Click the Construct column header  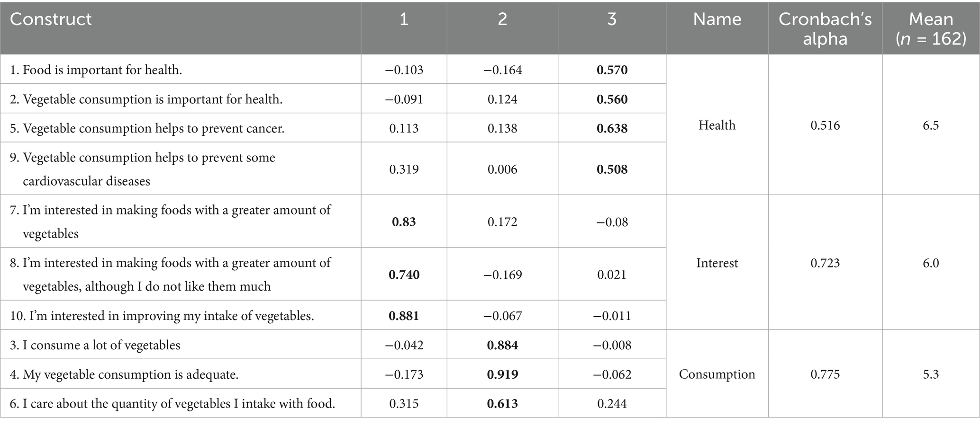51,19
